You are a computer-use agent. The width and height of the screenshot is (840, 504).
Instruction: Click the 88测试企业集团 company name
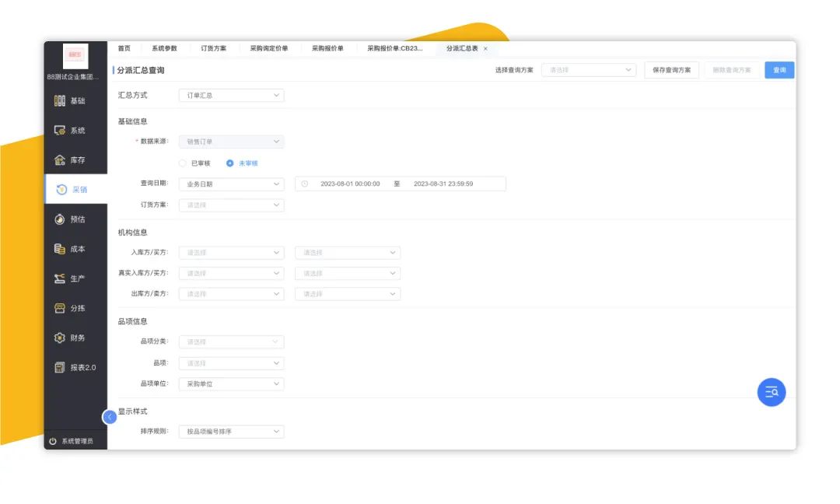coord(73,77)
